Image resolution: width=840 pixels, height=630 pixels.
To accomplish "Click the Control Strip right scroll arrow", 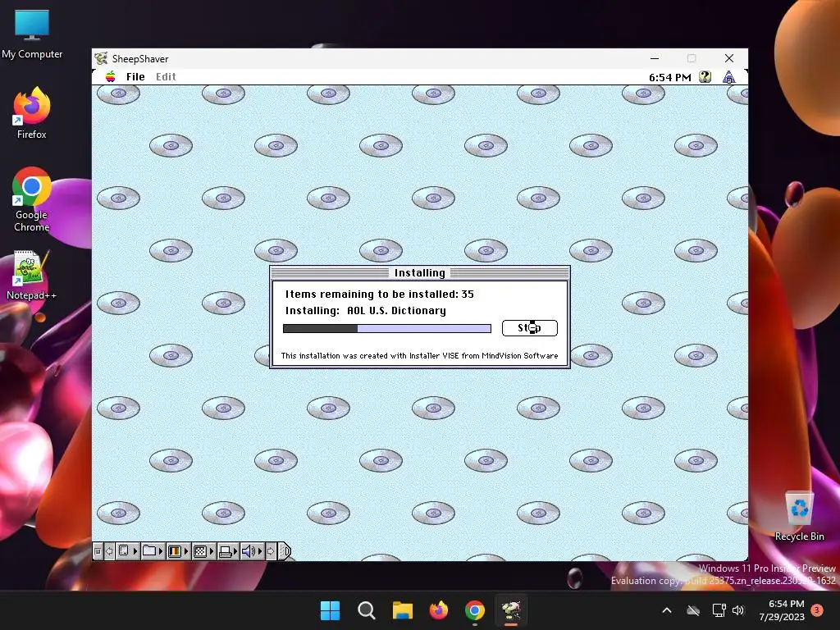I will coord(271,551).
